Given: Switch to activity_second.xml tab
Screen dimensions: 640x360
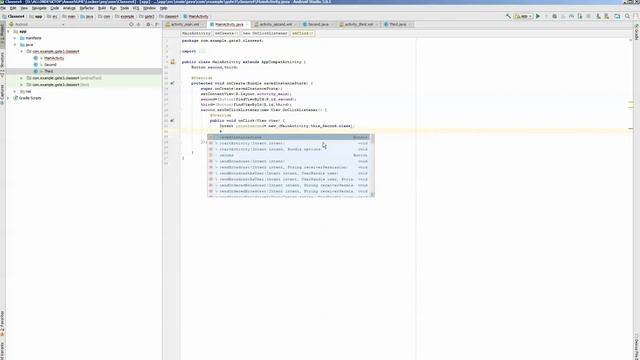Looking at the screenshot, I should tap(275, 24).
